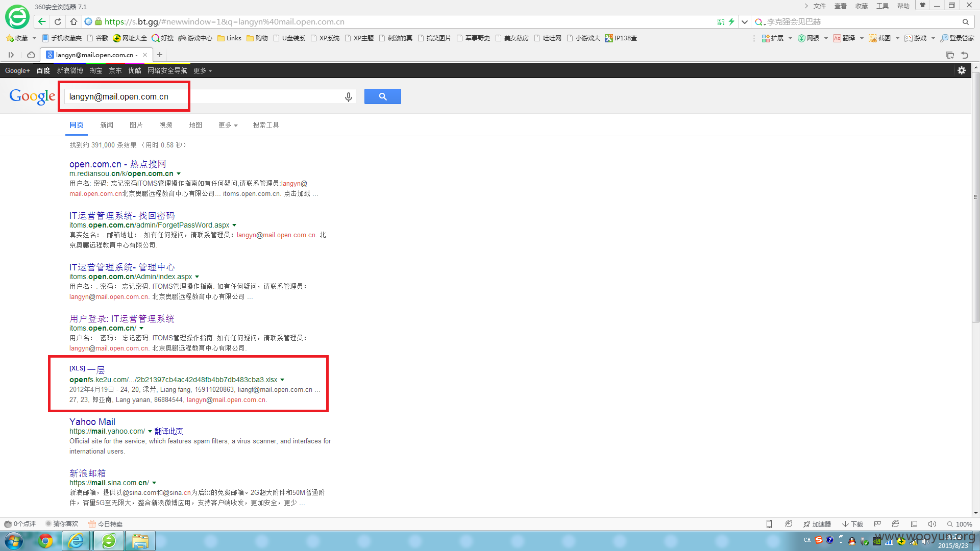980x551 pixels.
Task: Open 下载 downloads in status bar
Action: 852,524
